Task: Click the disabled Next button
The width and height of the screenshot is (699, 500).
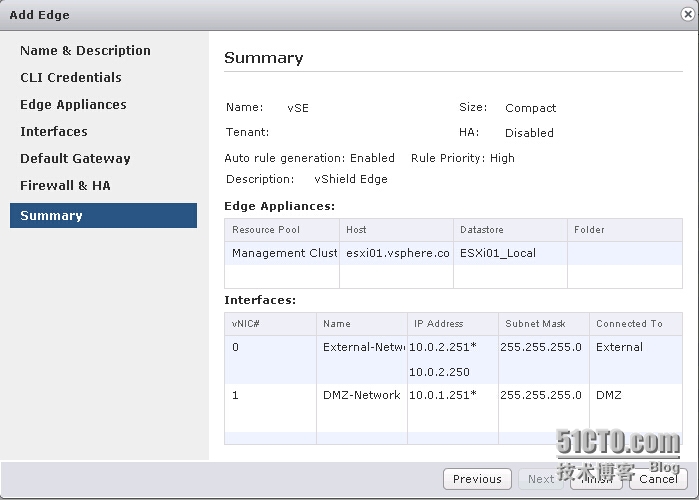Action: (x=541, y=479)
